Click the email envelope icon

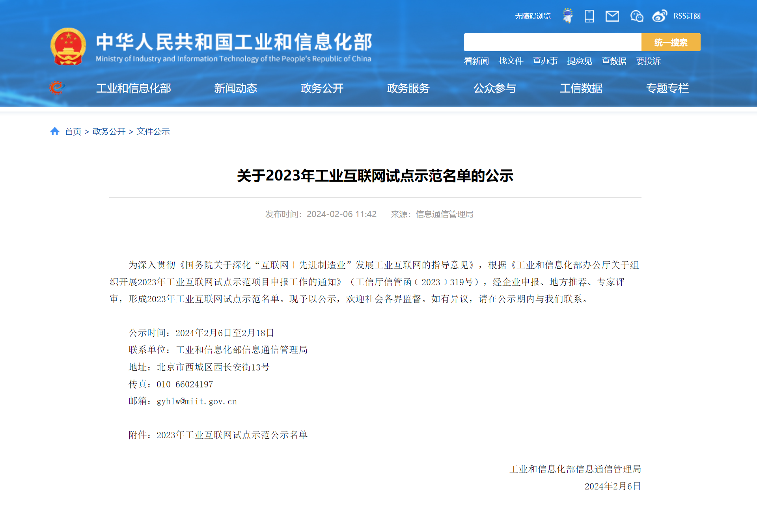[x=612, y=16]
